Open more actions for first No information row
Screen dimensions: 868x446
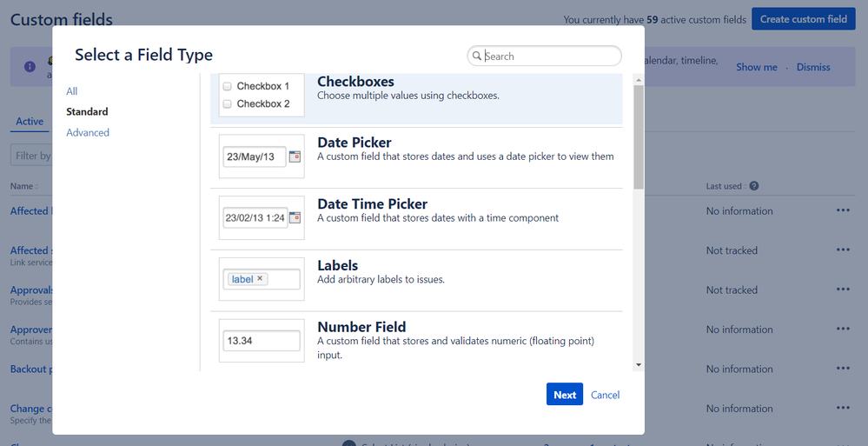tap(843, 210)
